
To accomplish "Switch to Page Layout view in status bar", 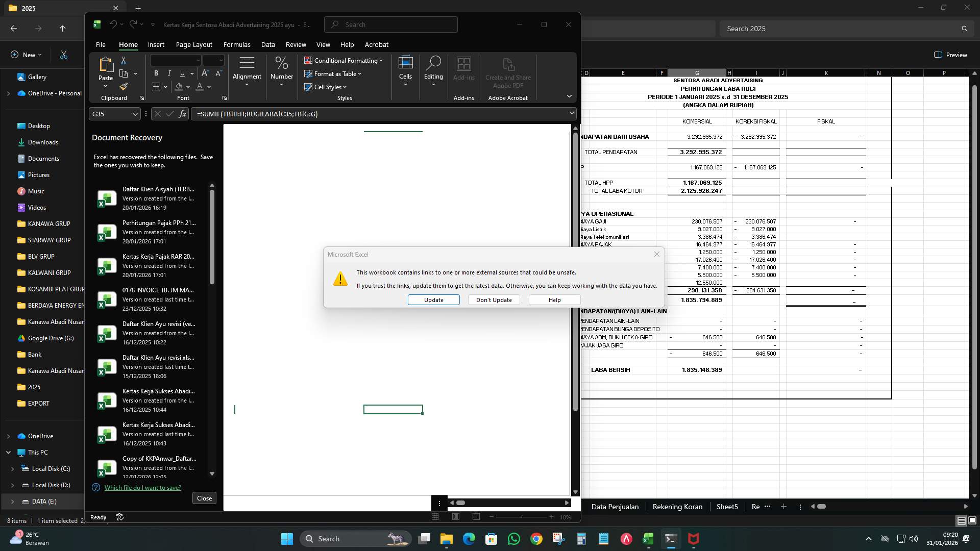I will (x=456, y=517).
